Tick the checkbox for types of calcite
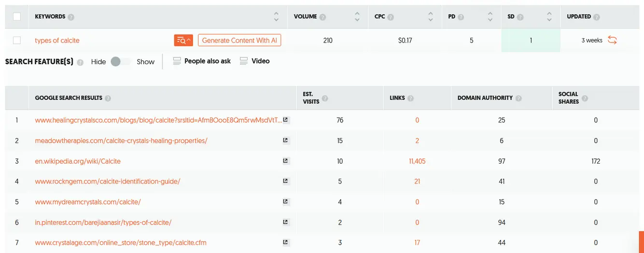This screenshot has width=644, height=253. pos(17,41)
